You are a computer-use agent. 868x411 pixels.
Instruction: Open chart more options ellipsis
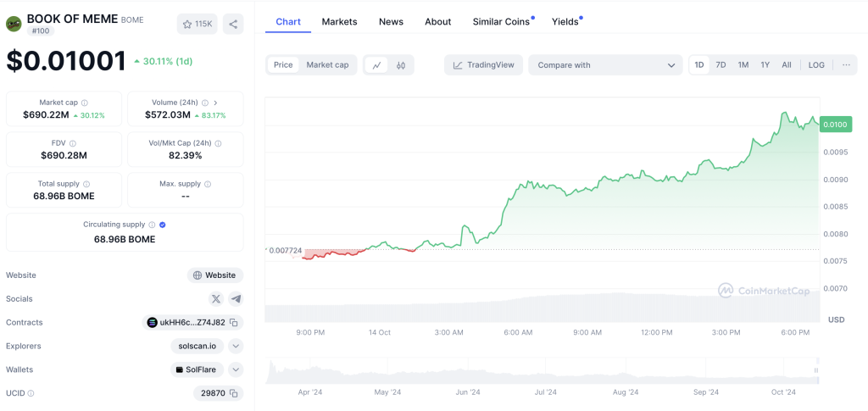pos(846,65)
